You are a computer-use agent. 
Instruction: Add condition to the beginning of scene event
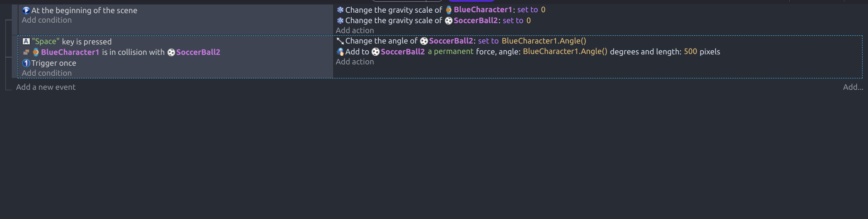47,20
